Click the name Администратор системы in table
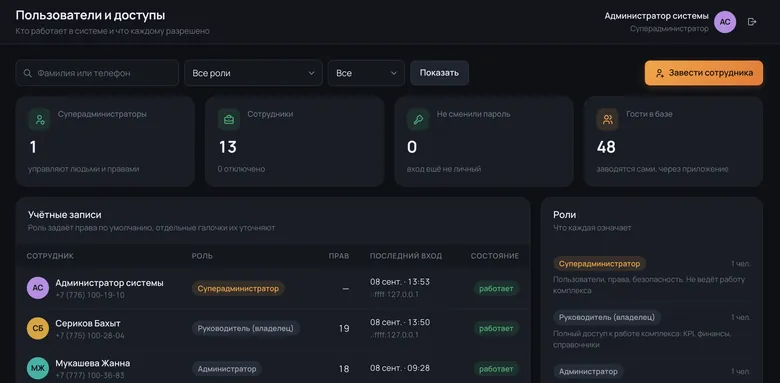 (109, 283)
